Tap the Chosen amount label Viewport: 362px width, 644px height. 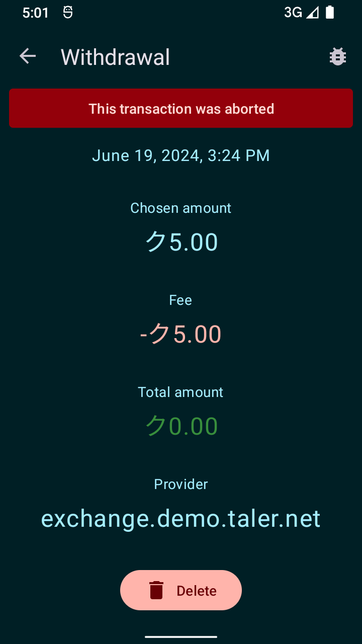[x=181, y=208]
